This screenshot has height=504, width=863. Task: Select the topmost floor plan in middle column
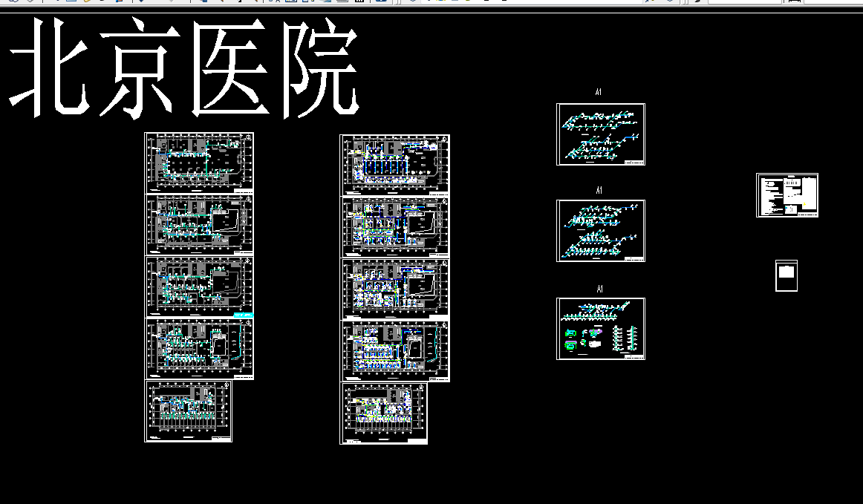(x=394, y=165)
